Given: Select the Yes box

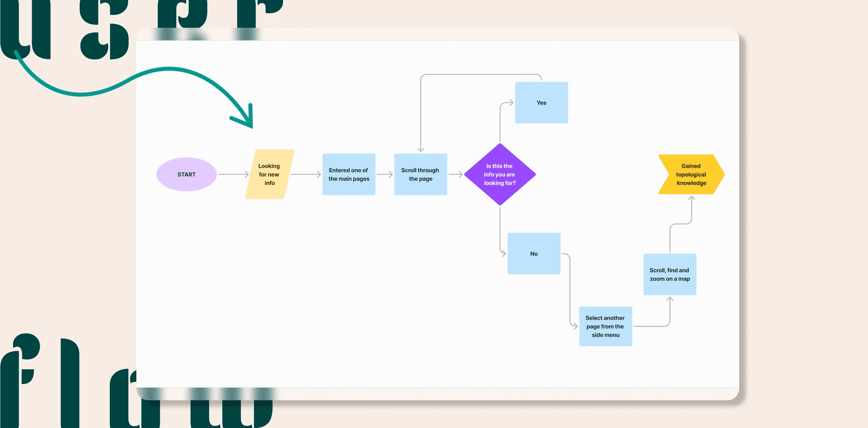Looking at the screenshot, I should tap(541, 103).
